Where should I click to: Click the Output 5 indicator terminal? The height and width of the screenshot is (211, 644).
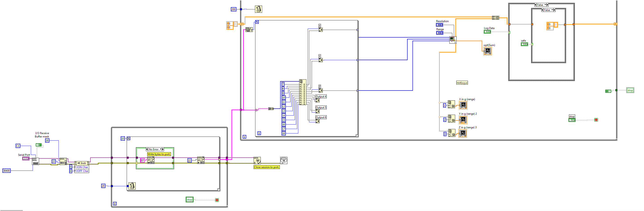pyautogui.click(x=318, y=111)
